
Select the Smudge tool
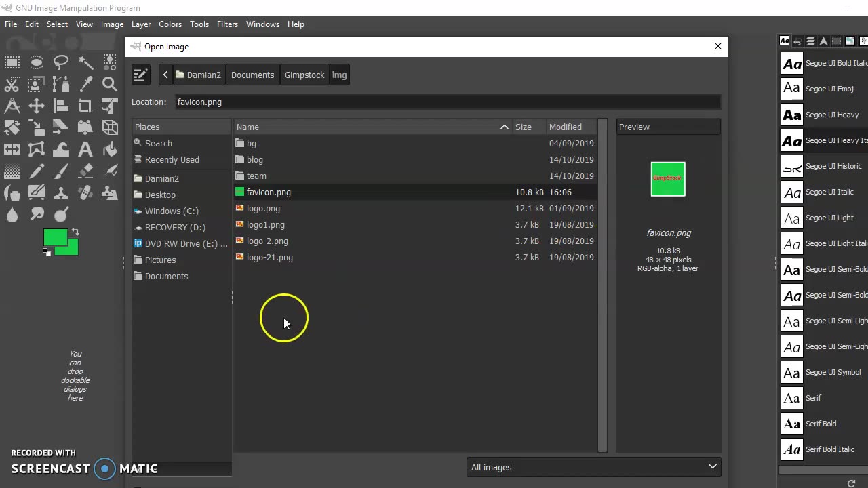pos(37,215)
